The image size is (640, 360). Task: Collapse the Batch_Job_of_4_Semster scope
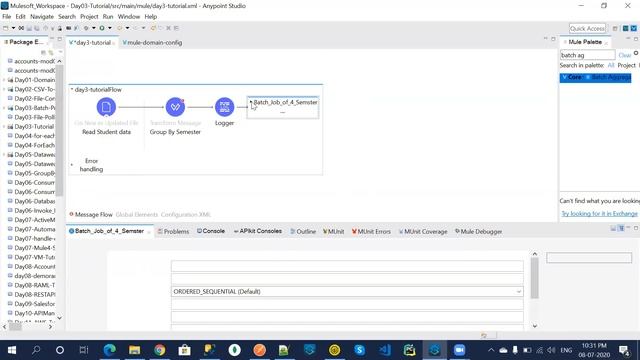(251, 102)
